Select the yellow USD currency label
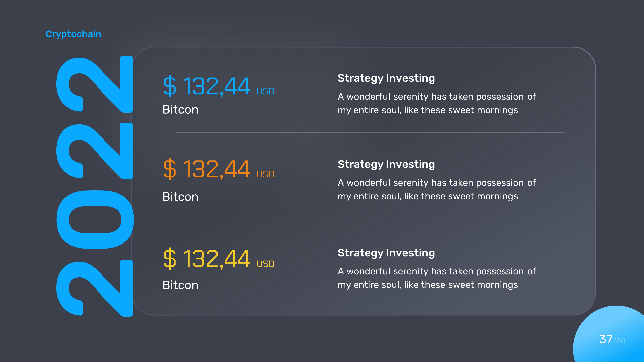The height and width of the screenshot is (362, 644). point(265,264)
